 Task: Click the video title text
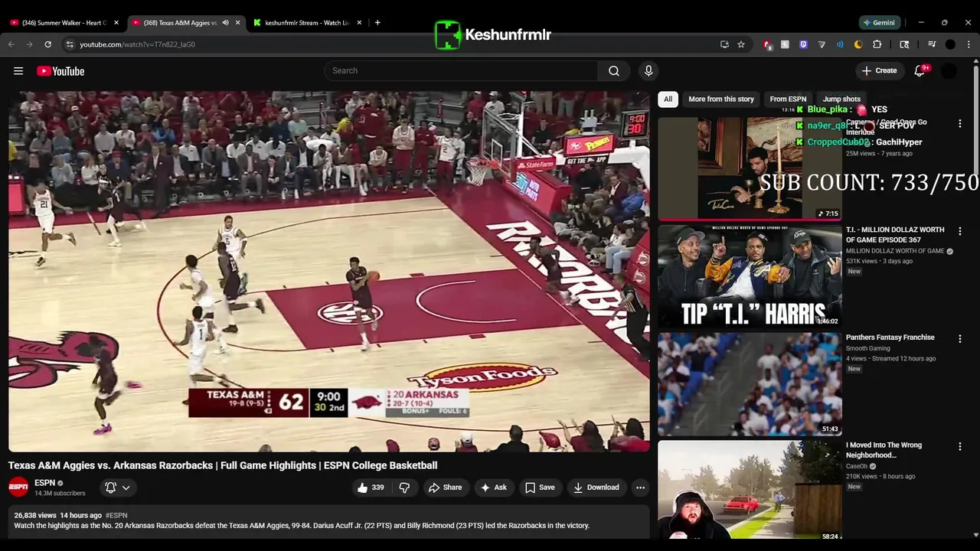pyautogui.click(x=223, y=465)
